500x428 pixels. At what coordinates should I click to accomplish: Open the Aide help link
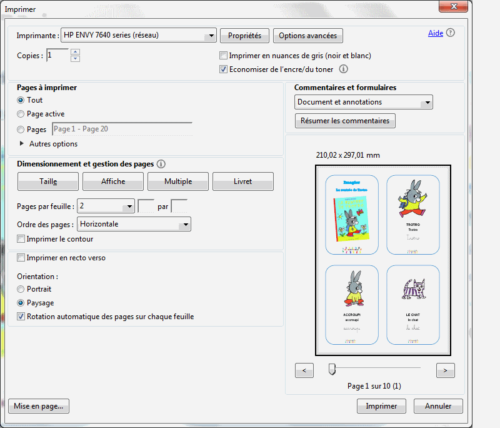[435, 33]
